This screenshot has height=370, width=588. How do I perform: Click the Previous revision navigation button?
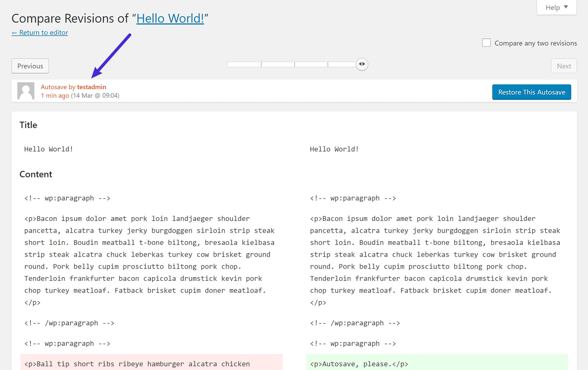click(30, 66)
